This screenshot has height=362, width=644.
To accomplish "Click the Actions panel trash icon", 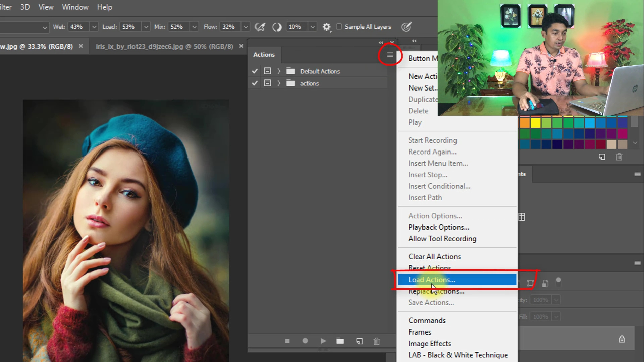I will pyautogui.click(x=377, y=341).
